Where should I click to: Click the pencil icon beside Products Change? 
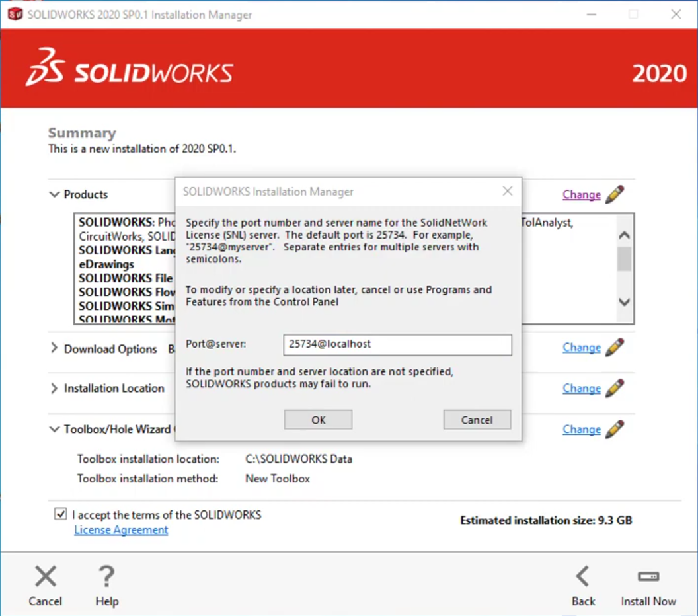pyautogui.click(x=614, y=194)
